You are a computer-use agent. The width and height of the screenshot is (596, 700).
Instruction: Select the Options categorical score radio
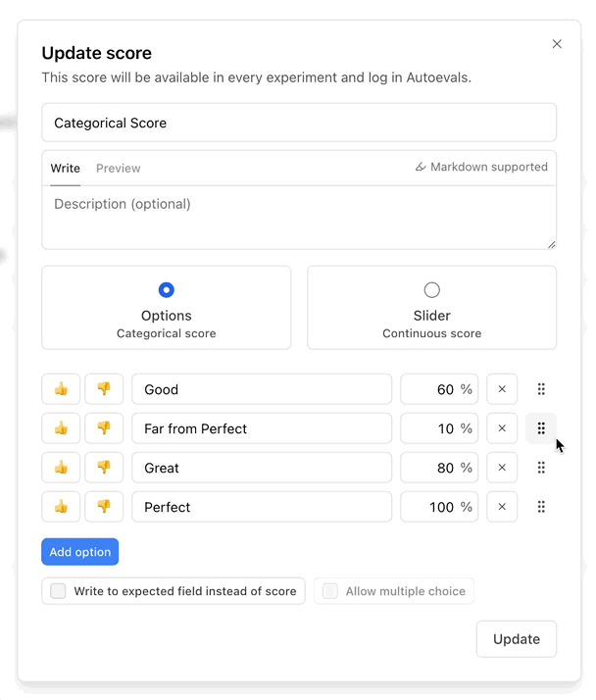[x=167, y=290]
